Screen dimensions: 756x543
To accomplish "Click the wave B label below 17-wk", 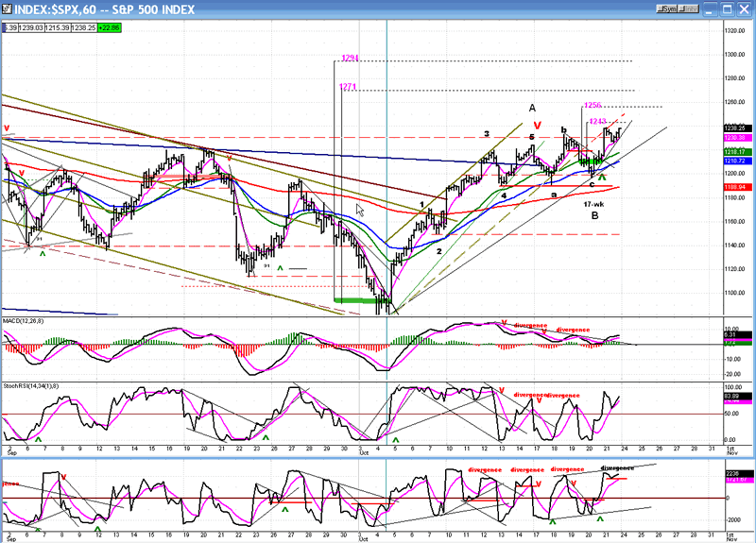I will pyautogui.click(x=595, y=216).
